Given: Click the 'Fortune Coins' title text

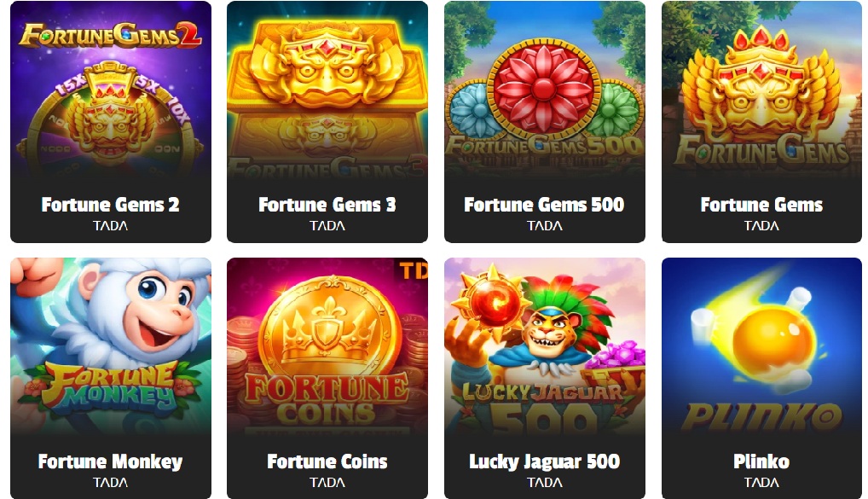Looking at the screenshot, I should coord(327,461).
